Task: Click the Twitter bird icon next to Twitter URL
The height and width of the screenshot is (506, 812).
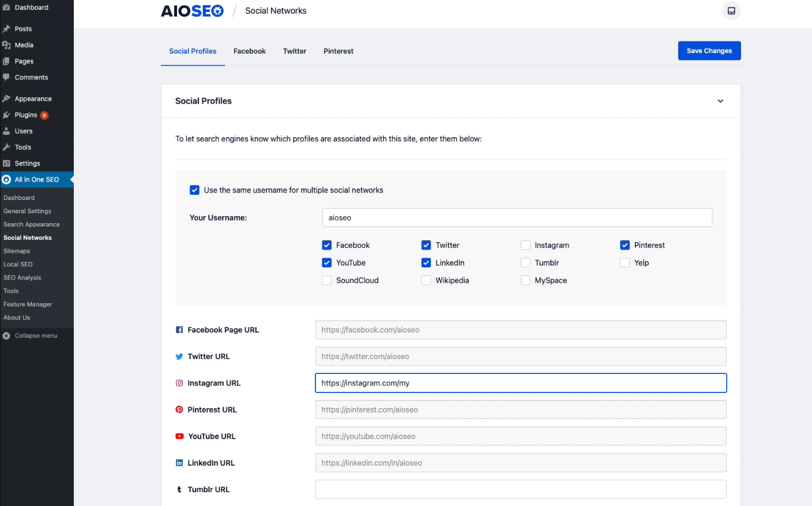Action: pos(179,356)
